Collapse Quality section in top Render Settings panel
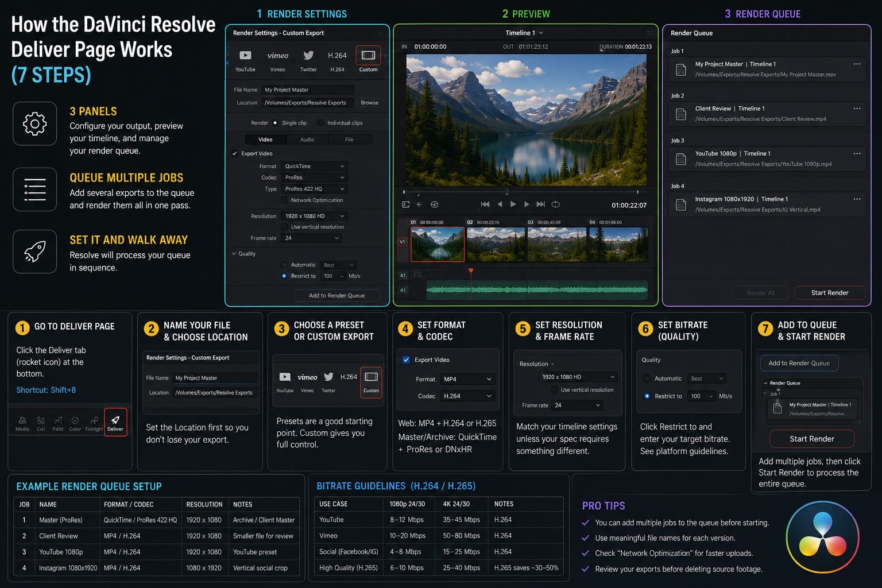 (234, 254)
